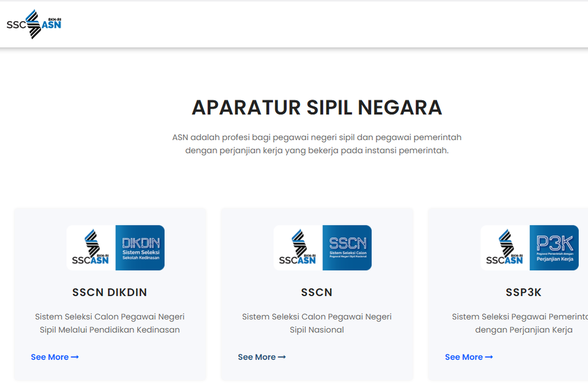This screenshot has height=392, width=588.
Task: Click the blue P3K Perjanjian Kerja badge
Action: click(x=554, y=247)
